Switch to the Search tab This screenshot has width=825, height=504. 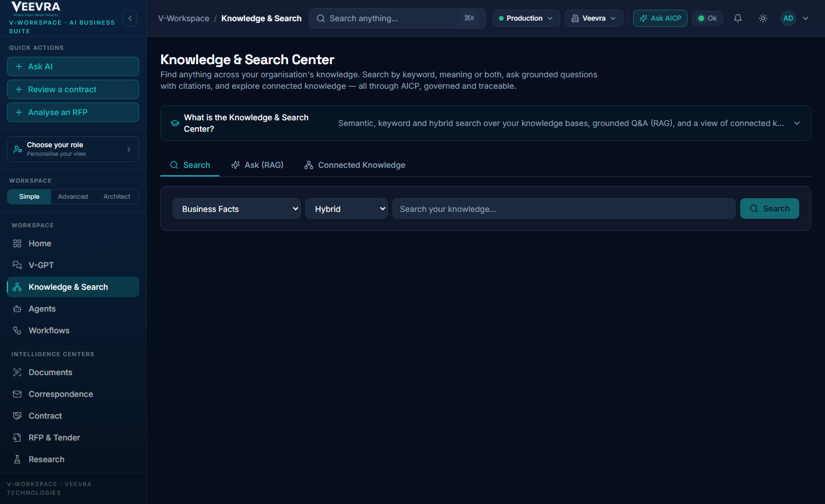pos(190,165)
